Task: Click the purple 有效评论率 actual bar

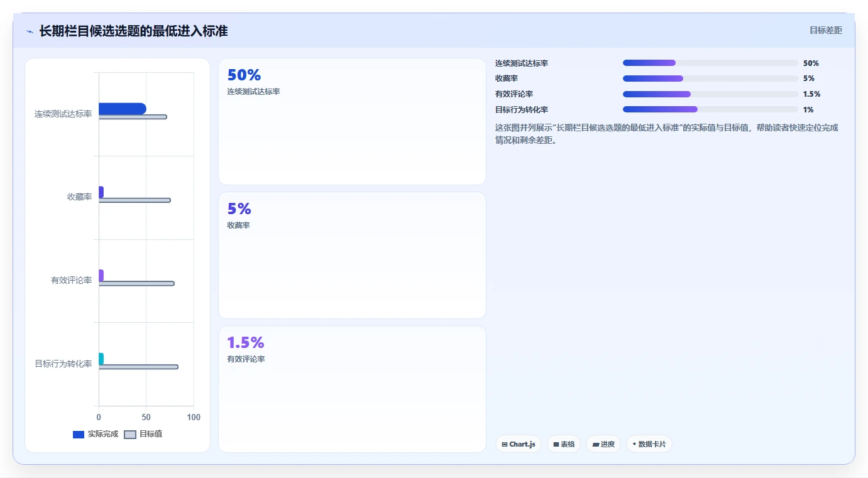Action: [101, 275]
